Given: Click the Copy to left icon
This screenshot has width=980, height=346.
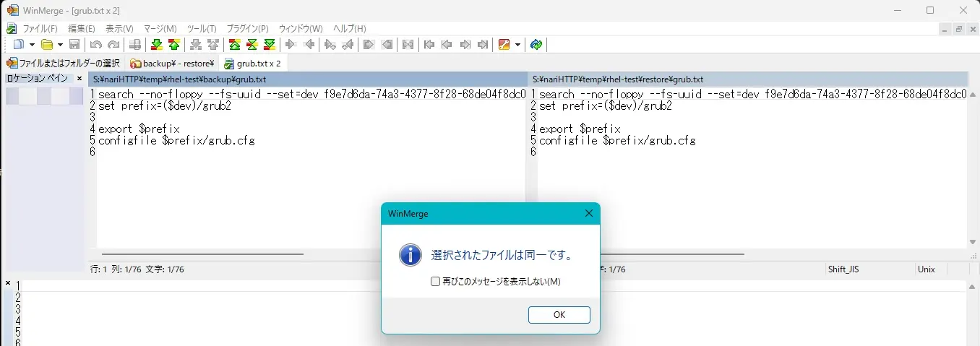Looking at the screenshot, I should 309,45.
